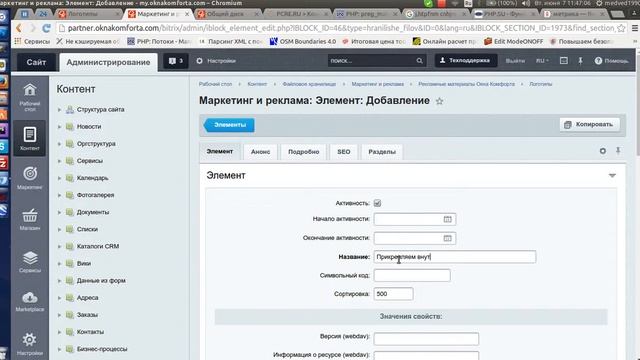Click the header panel layout icon
This screenshot has height=360, width=640.
pos(564,60)
